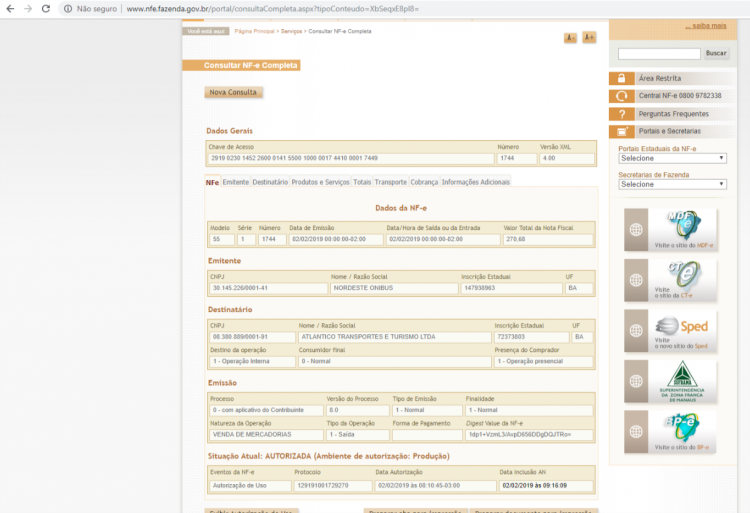The height and width of the screenshot is (513, 750).
Task: Open the Sped site banner
Action: pyautogui.click(x=670, y=331)
